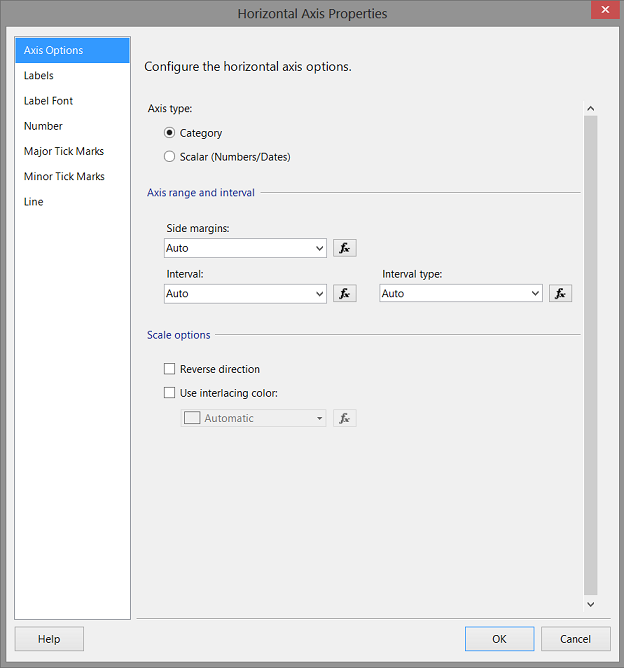Expand the Interval type dropdown
Image resolution: width=624 pixels, height=668 pixels.
pos(535,294)
